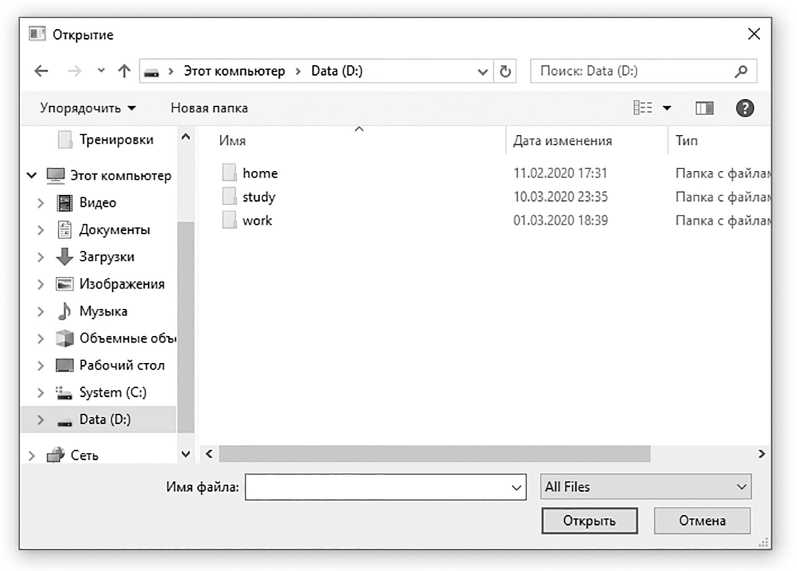Expand the Изображения node

[41, 284]
